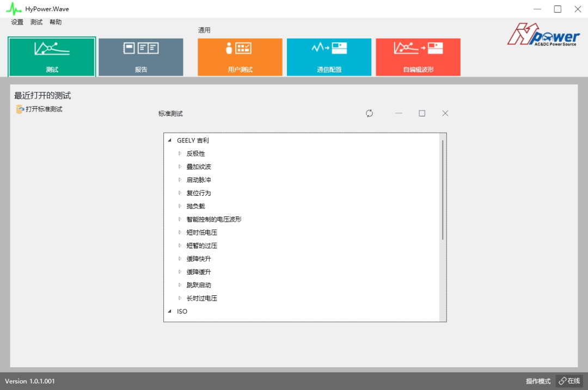Click the 在线 status label

pyautogui.click(x=574, y=381)
